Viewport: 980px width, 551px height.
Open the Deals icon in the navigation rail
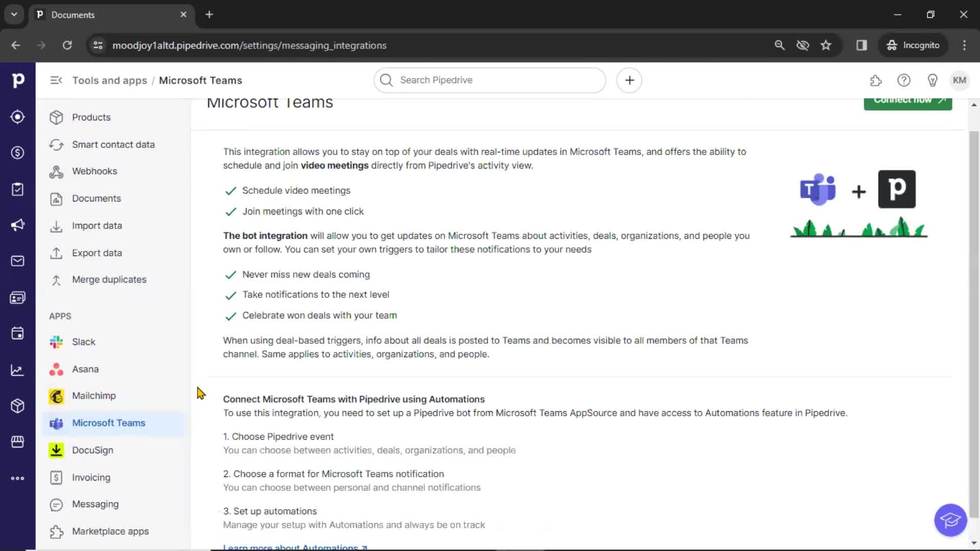(17, 153)
